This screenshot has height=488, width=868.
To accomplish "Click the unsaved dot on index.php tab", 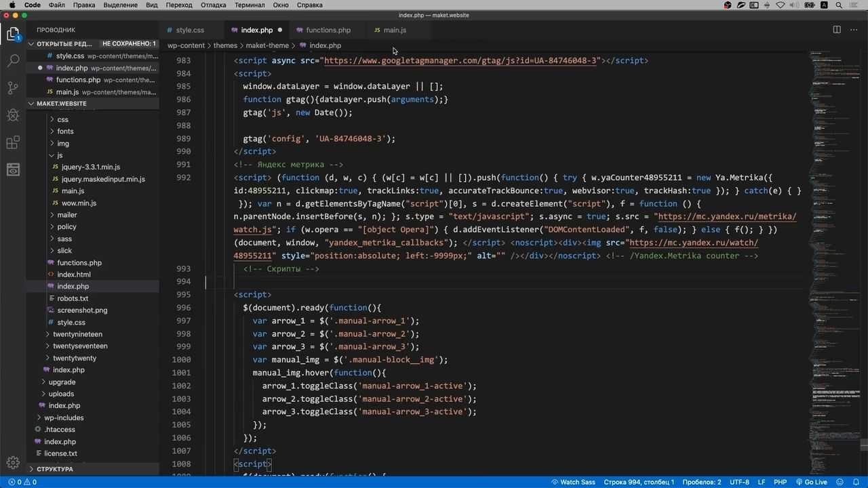I will point(279,30).
